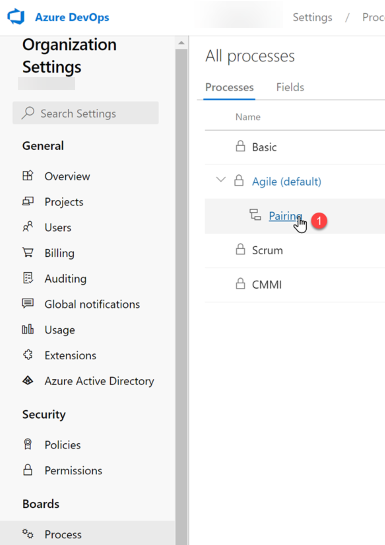
Task: Click the search magnifier icon
Action: (x=28, y=113)
